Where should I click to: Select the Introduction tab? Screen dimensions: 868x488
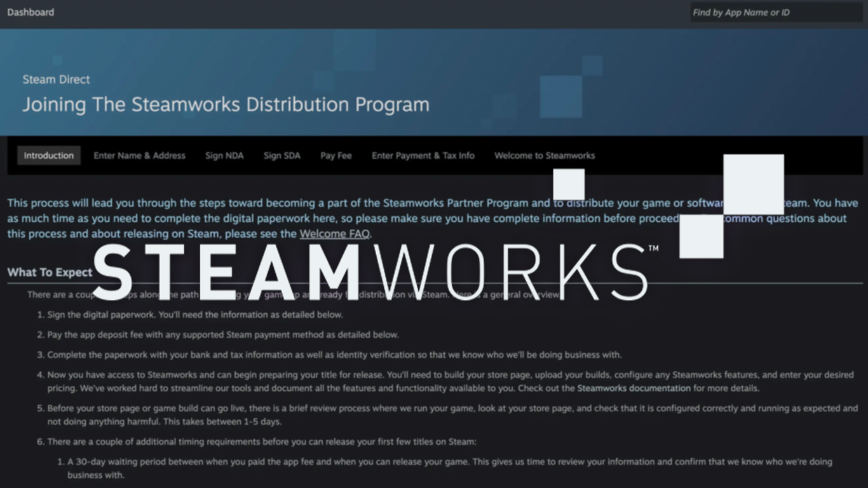coord(49,156)
